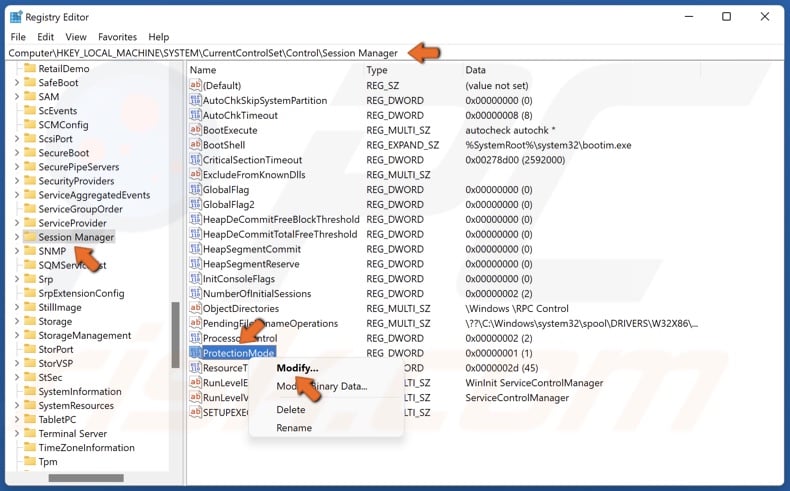Viewport: 790px width, 491px height.
Task: Choose Delete from the context menu
Action: 291,410
